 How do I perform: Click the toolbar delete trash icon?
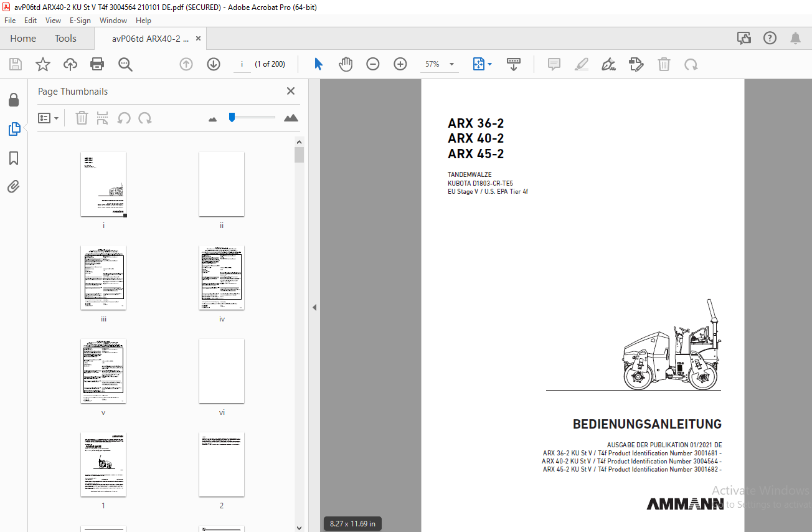664,64
